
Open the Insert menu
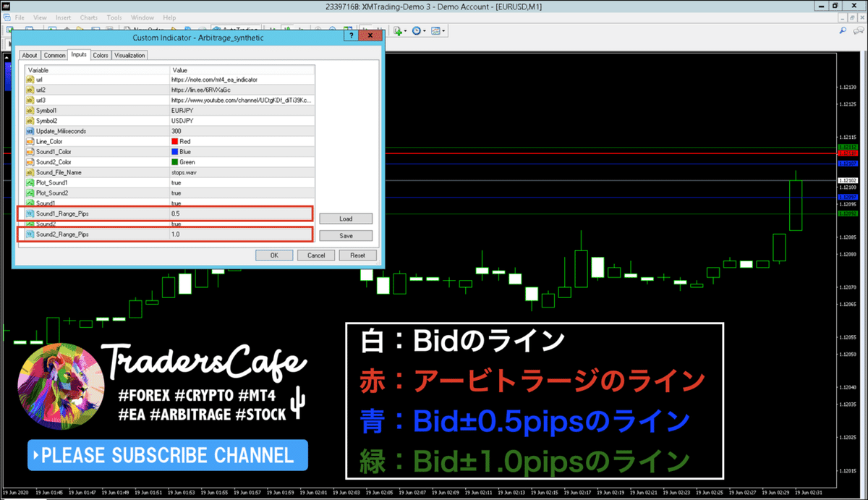(x=64, y=17)
